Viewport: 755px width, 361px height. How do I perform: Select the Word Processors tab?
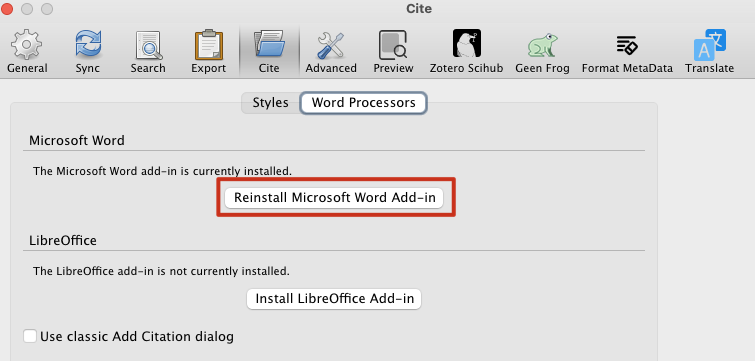[x=364, y=103]
